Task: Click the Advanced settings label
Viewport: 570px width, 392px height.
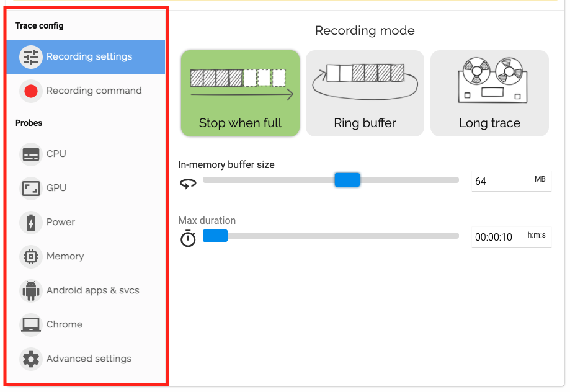Action: pos(89,359)
